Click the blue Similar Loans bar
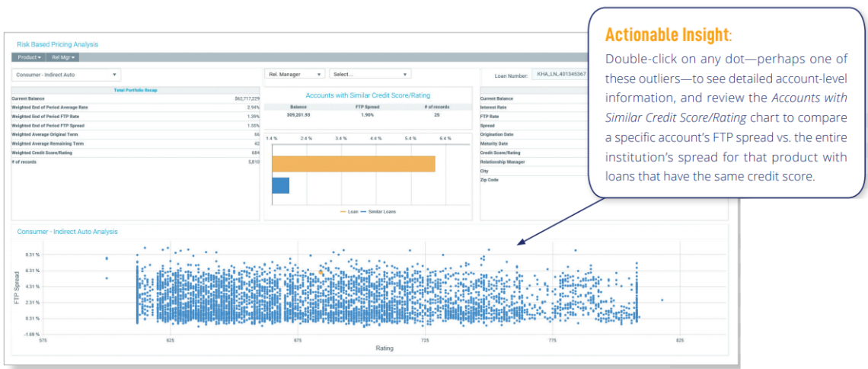 click(280, 185)
